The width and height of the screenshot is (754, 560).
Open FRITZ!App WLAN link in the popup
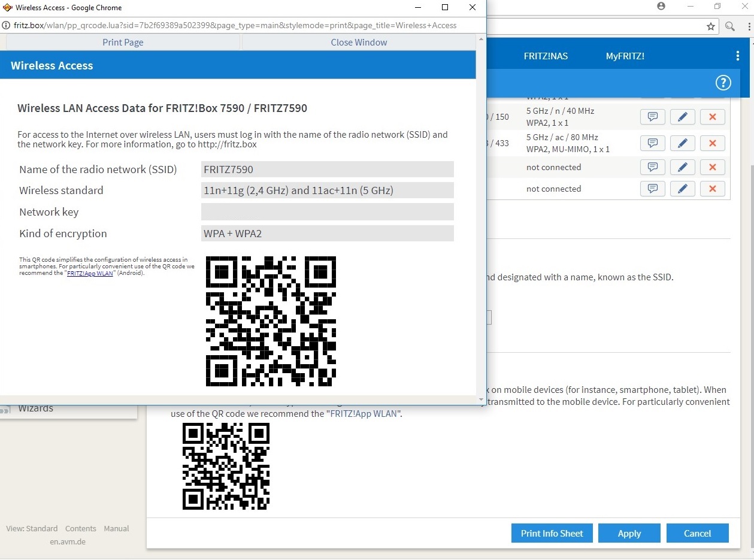90,273
